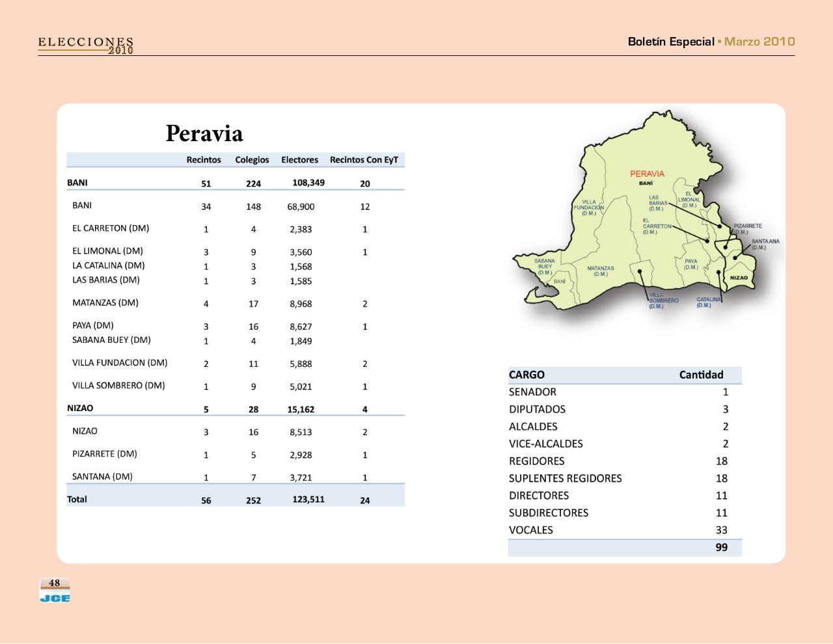Click the Electores column header

[299, 160]
